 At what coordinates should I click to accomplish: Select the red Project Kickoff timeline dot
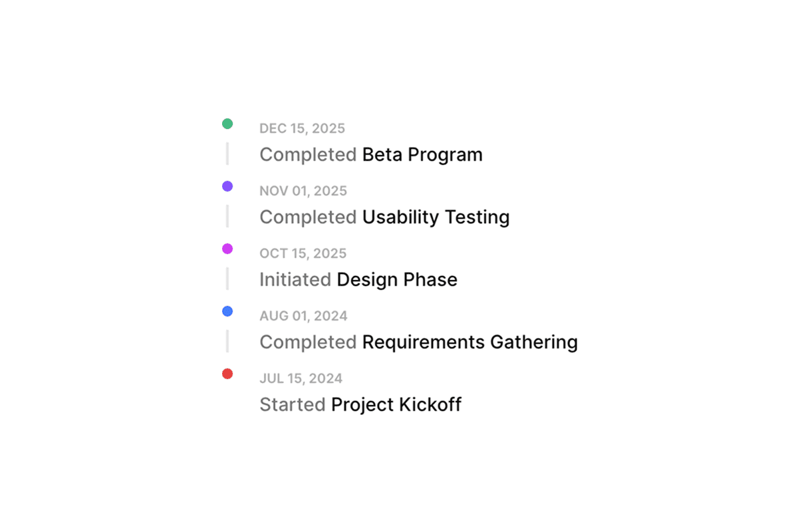[227, 374]
